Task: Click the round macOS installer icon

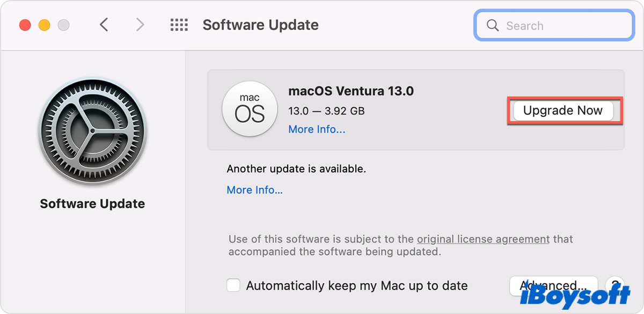Action: pos(250,109)
